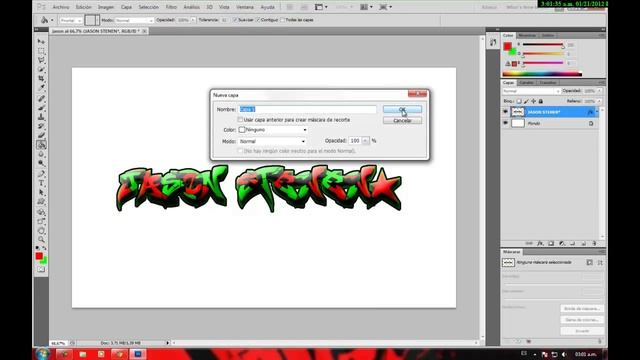The height and width of the screenshot is (360, 640).
Task: Select the Horizontal Type tool
Action: tap(41, 183)
